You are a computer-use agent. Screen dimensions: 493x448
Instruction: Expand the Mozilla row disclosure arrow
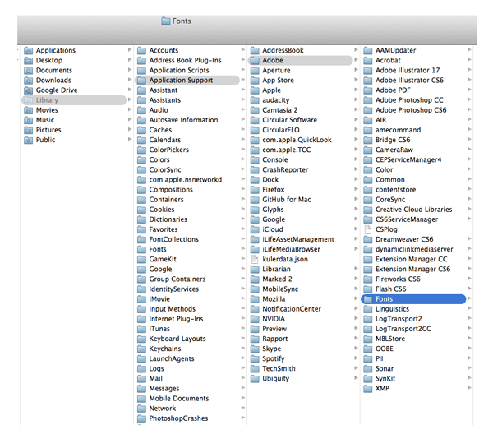pos(357,298)
